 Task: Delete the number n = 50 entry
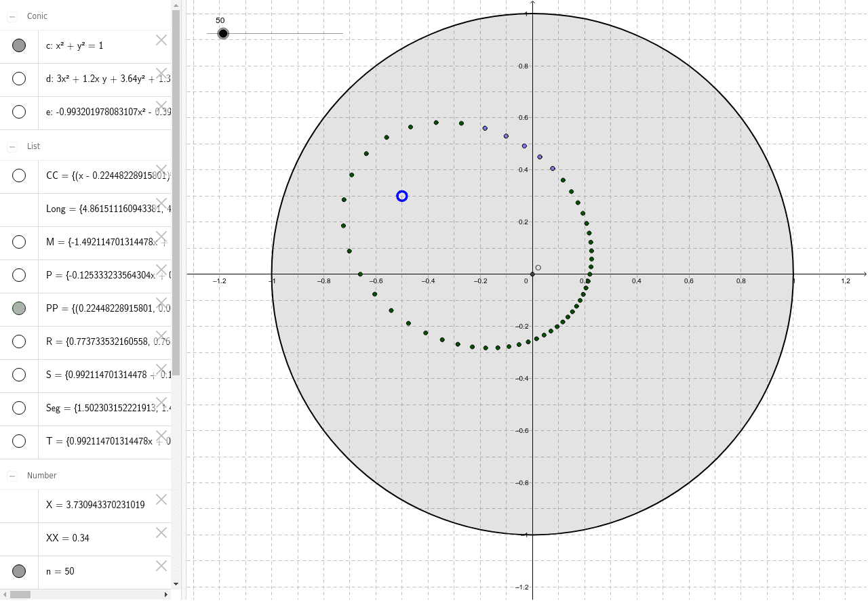(161, 566)
